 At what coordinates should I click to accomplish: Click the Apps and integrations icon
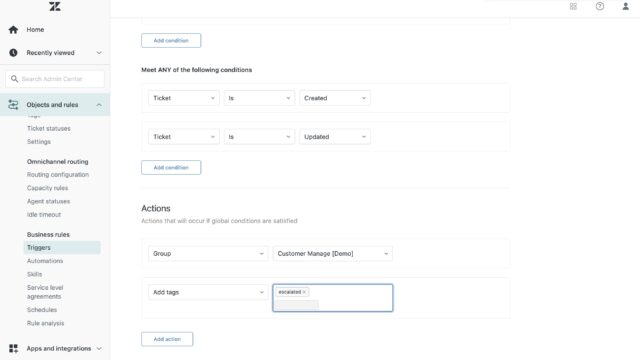click(13, 348)
